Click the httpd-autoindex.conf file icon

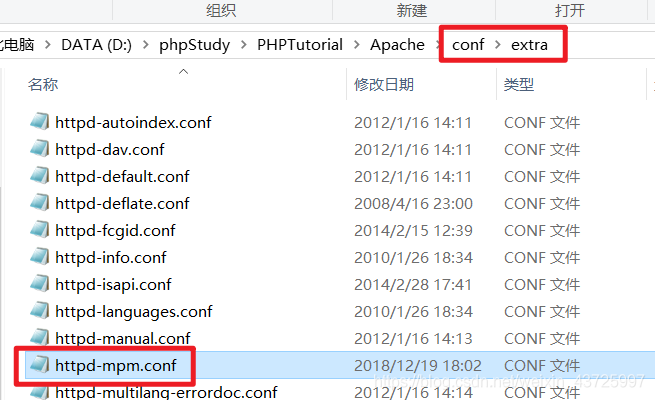coord(40,122)
